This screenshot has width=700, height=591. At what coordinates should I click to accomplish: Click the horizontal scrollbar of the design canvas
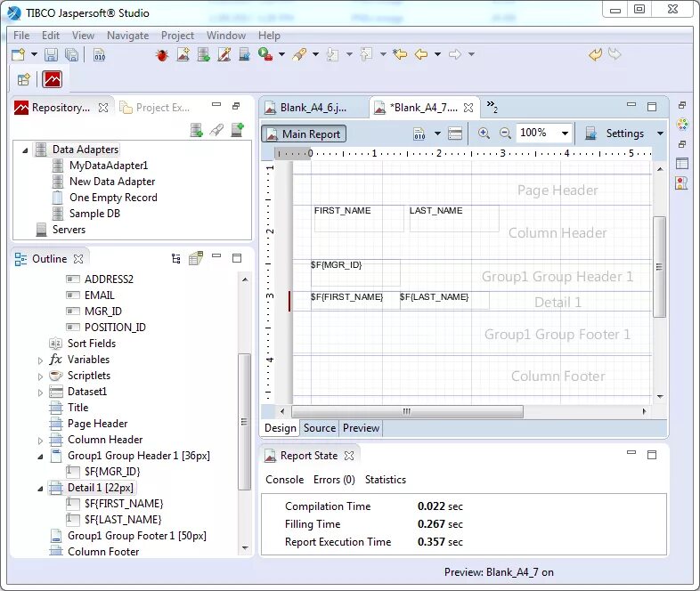coord(407,411)
